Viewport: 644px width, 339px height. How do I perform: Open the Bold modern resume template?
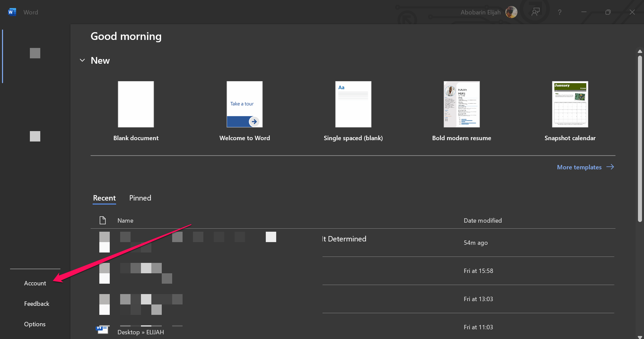click(x=461, y=104)
